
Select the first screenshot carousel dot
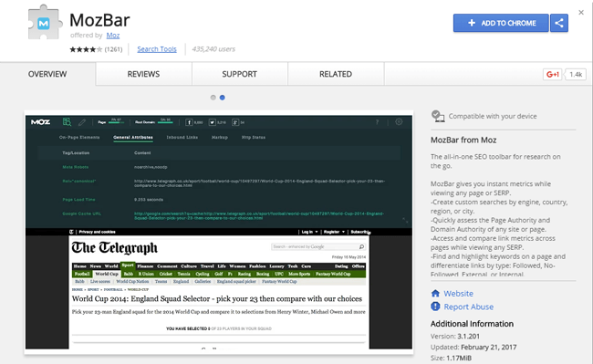pos(213,98)
